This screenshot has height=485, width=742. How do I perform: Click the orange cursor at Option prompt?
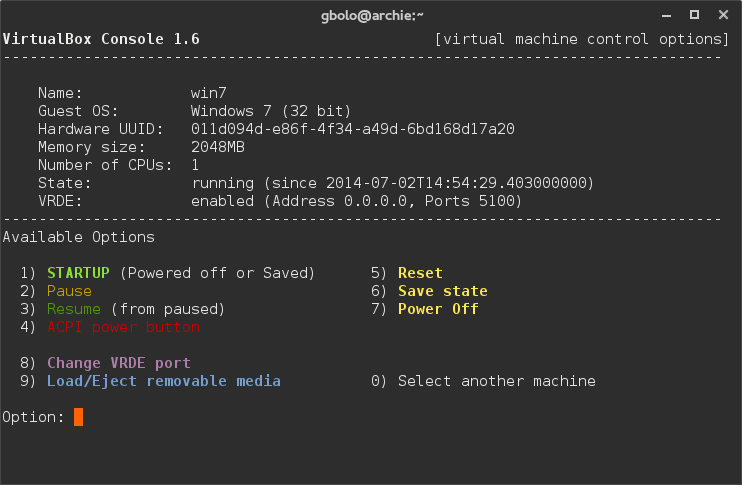click(x=79, y=417)
